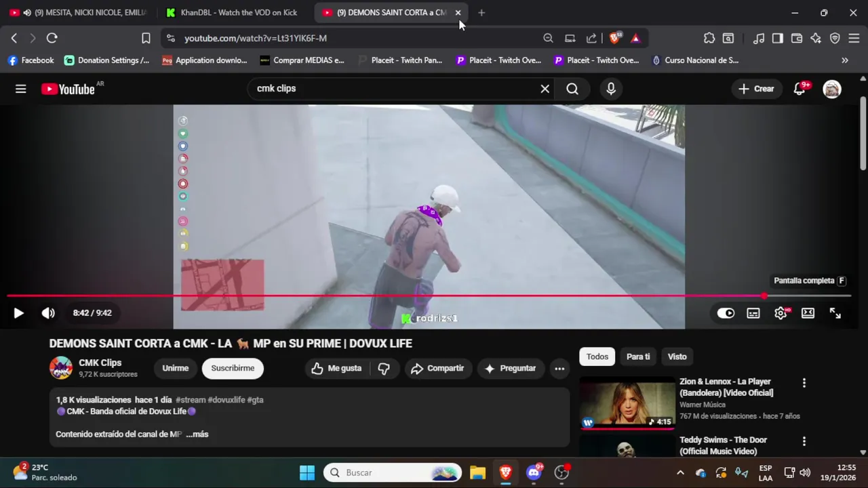
Task: Open Brave Shields lion icon
Action: tap(614, 38)
